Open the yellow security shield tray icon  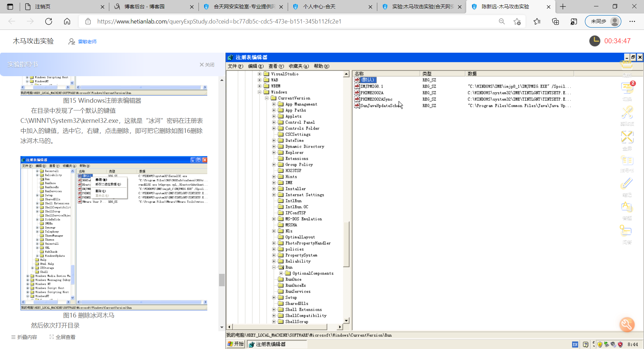pos(600,344)
